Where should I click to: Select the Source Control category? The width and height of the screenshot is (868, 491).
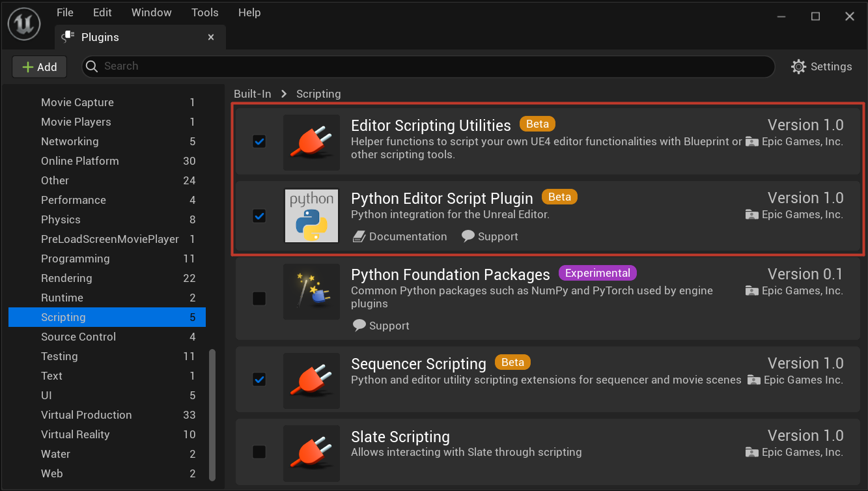tap(107, 337)
